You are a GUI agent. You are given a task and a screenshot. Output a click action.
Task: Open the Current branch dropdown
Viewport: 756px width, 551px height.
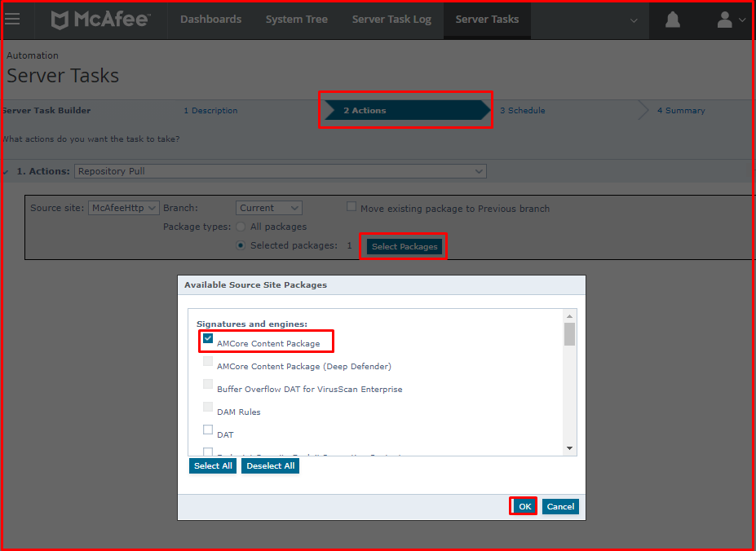tap(268, 208)
